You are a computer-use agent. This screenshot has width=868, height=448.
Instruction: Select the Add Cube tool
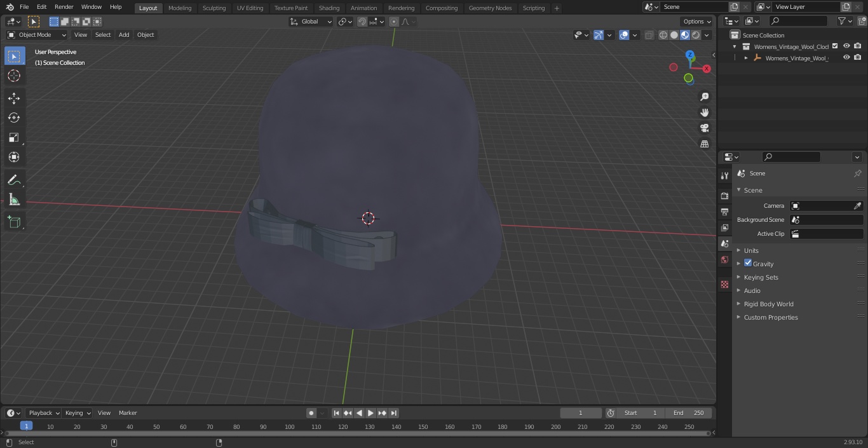pyautogui.click(x=14, y=222)
